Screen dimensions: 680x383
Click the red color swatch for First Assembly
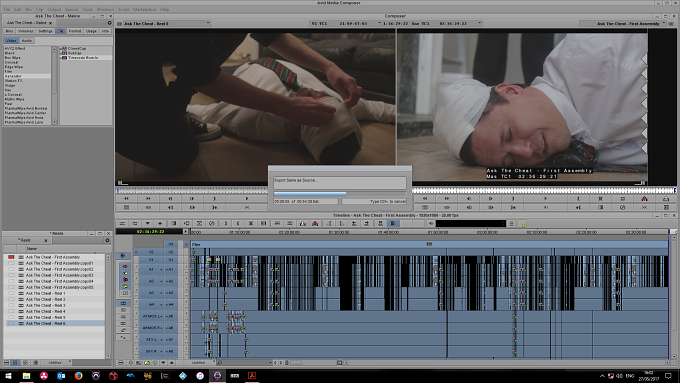[x=11, y=257]
